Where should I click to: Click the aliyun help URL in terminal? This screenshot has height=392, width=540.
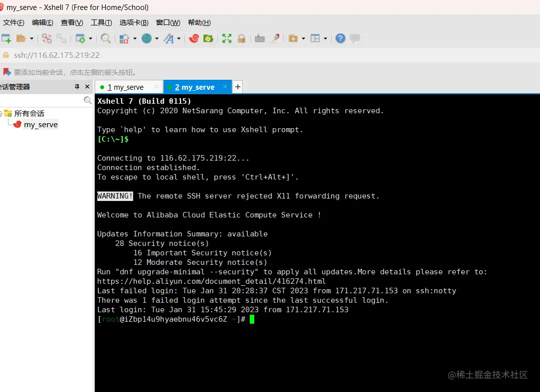tap(211, 281)
